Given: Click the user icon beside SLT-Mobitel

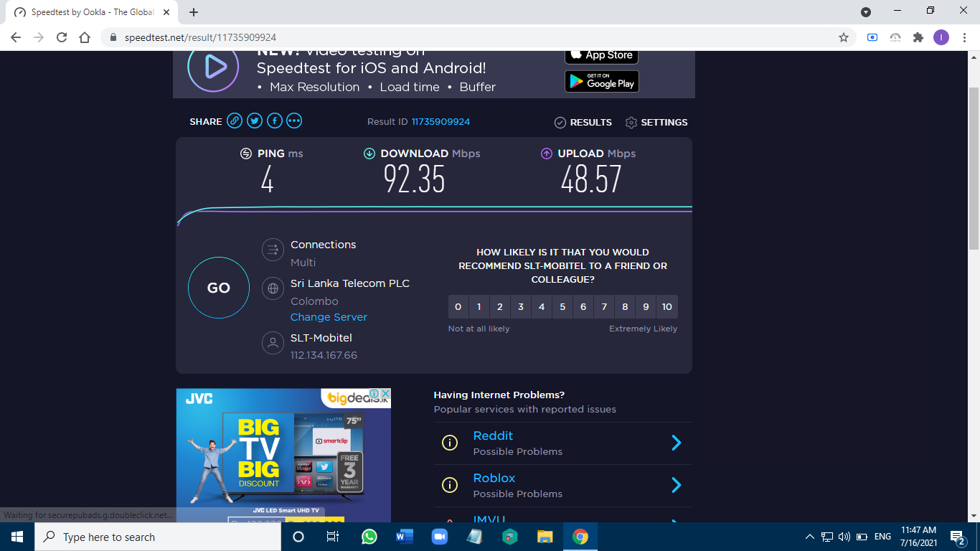Looking at the screenshot, I should (x=273, y=342).
